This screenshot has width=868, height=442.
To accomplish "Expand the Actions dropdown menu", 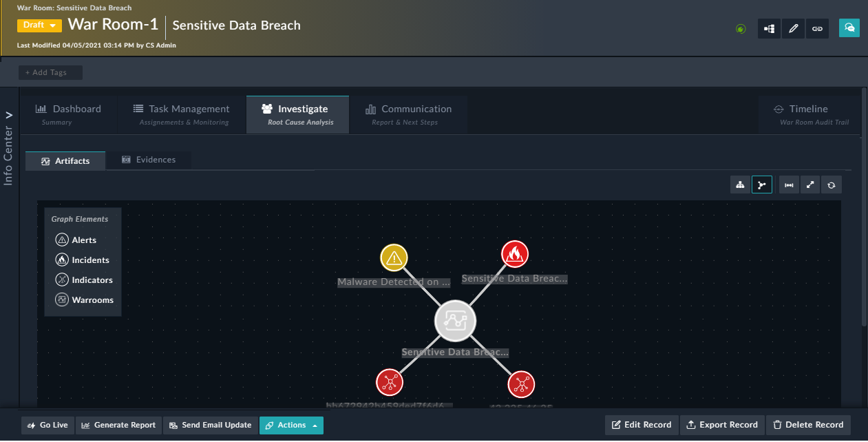I will point(291,425).
